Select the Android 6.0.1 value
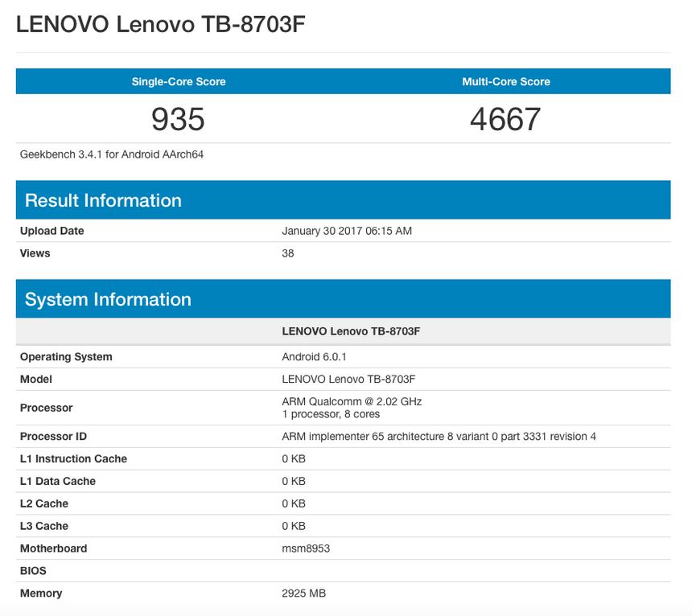Image resolution: width=692 pixels, height=616 pixels. point(315,357)
